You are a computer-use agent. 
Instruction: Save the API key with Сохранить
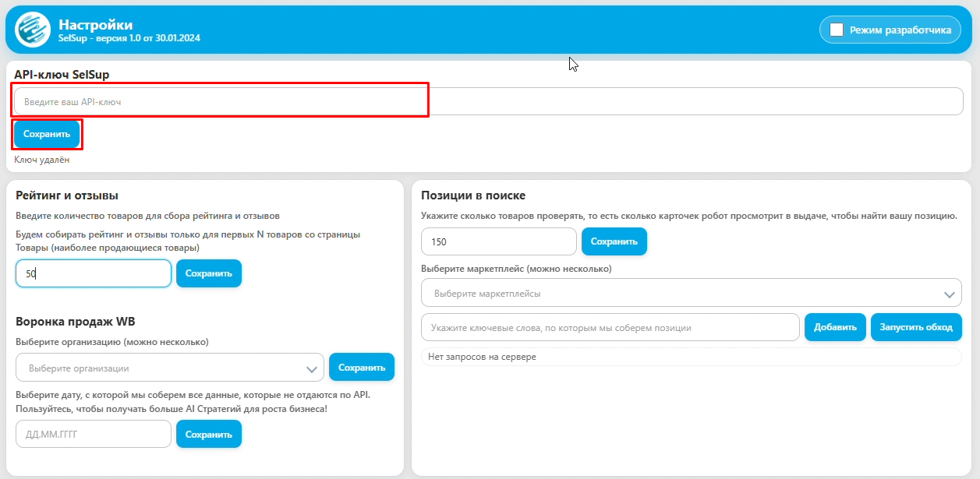pyautogui.click(x=47, y=134)
